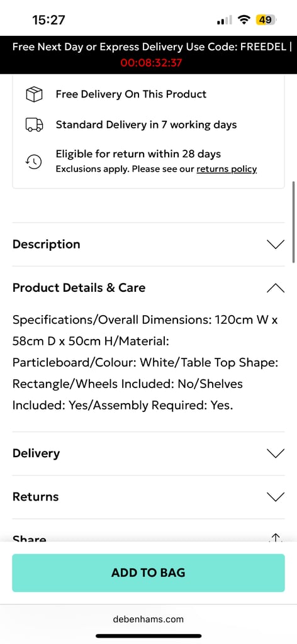Tap the standard delivery truck icon
The image size is (297, 644).
click(35, 125)
